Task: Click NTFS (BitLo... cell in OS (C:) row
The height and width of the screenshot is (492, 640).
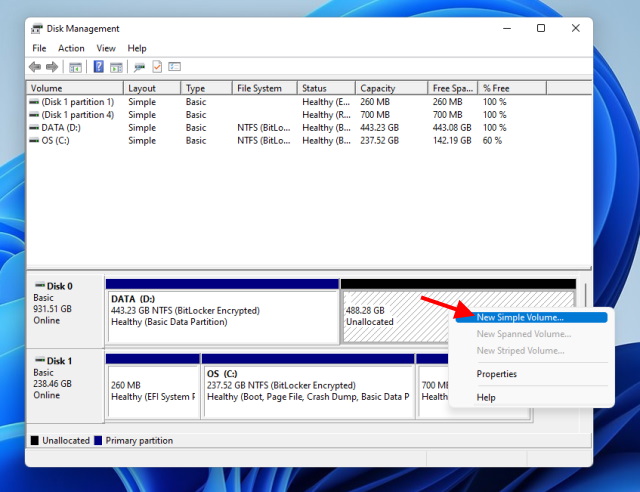Action: (x=264, y=140)
